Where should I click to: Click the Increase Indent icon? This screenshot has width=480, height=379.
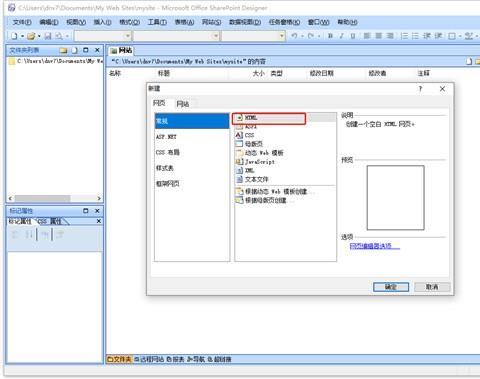tap(438, 36)
